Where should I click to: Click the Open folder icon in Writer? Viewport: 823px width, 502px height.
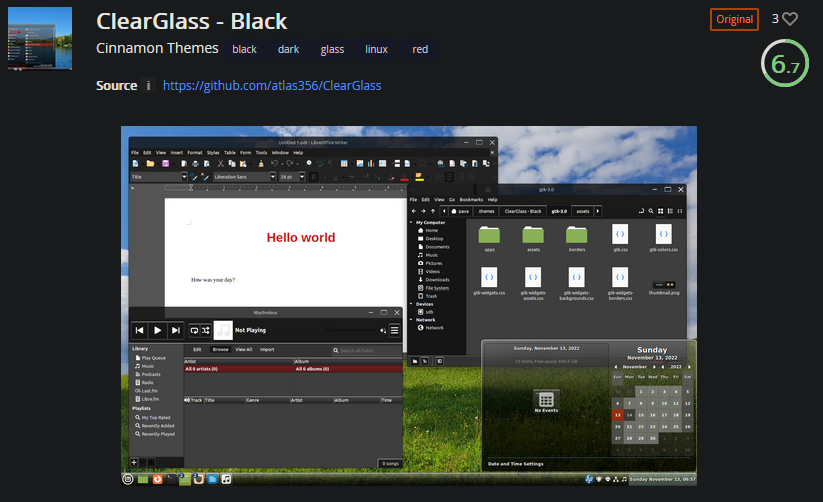[x=150, y=164]
